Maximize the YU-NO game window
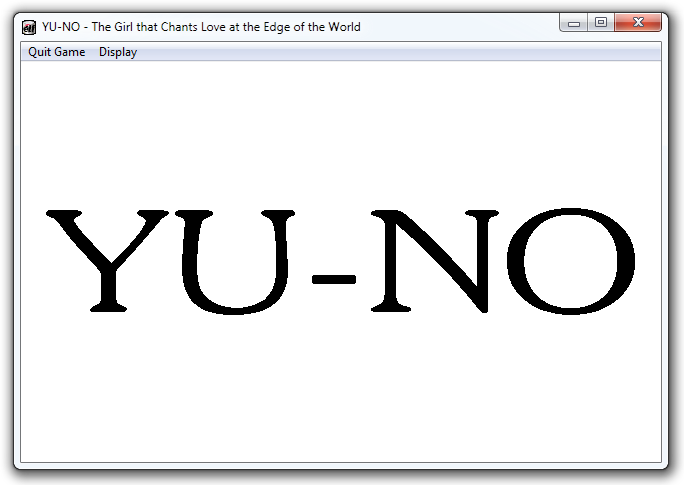The image size is (684, 485). 601,22
